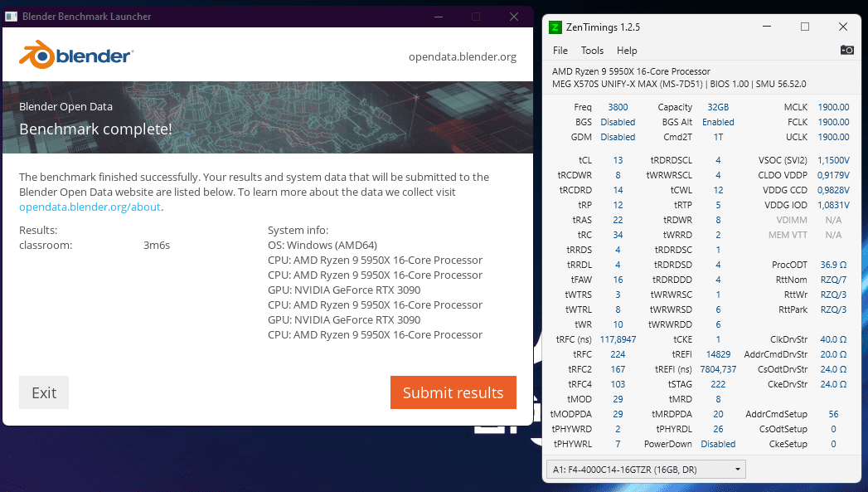Open the Help menu in ZenTimings
868x492 pixels.
pos(627,51)
